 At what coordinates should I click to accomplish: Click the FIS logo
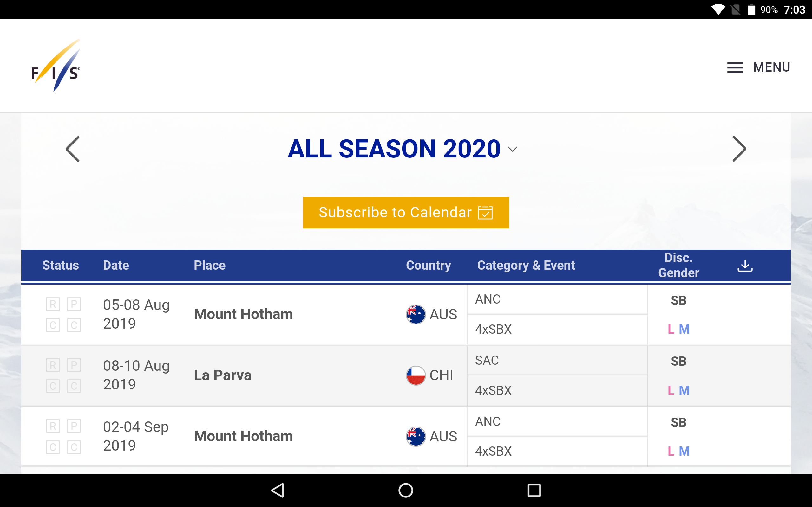(x=56, y=65)
